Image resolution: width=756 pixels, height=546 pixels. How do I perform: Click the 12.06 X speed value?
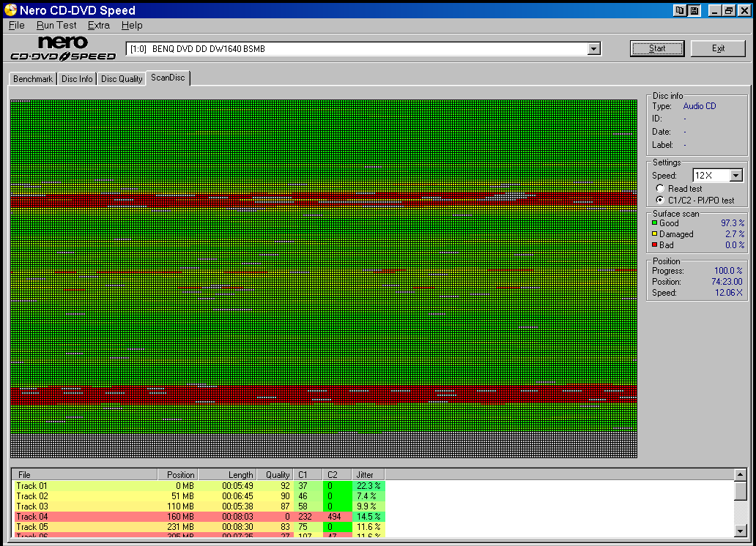(728, 293)
